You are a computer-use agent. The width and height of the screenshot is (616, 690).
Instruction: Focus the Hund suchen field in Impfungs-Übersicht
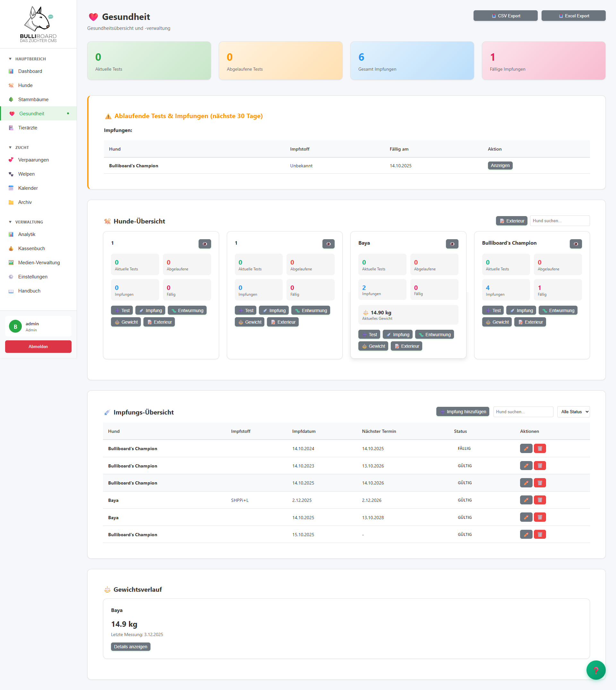[x=523, y=412]
